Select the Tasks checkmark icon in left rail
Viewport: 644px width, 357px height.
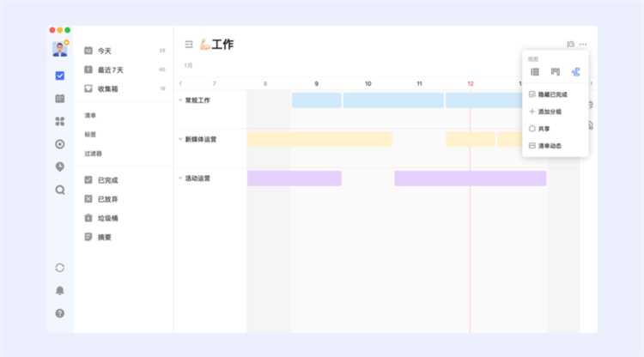tap(60, 76)
